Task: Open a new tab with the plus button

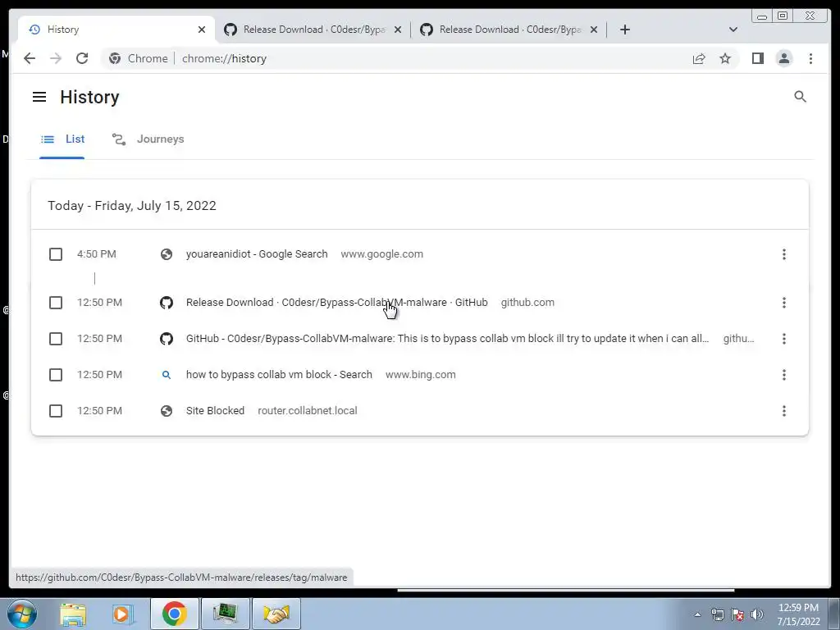Action: (624, 30)
